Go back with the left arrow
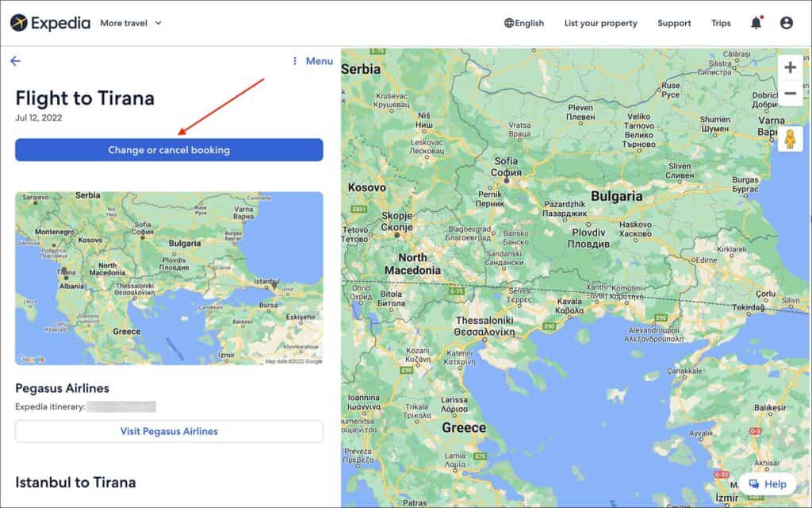 tap(15, 60)
